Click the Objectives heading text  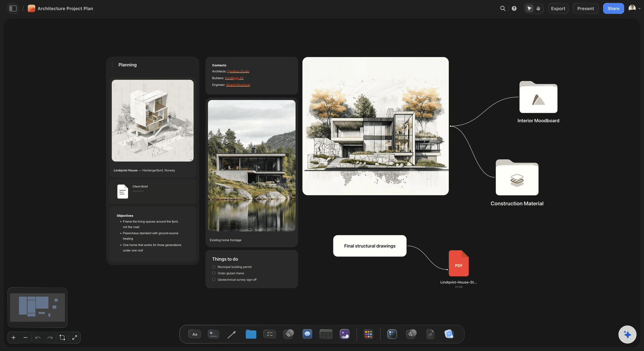click(125, 216)
